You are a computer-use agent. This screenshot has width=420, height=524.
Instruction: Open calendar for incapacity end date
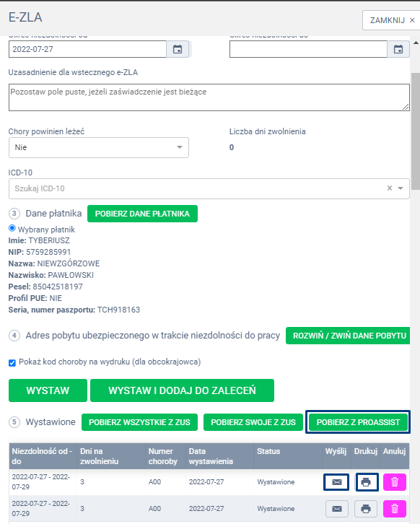(x=398, y=50)
